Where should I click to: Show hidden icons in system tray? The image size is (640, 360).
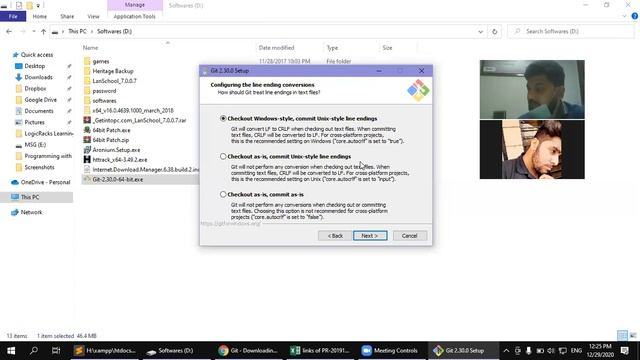506,351
